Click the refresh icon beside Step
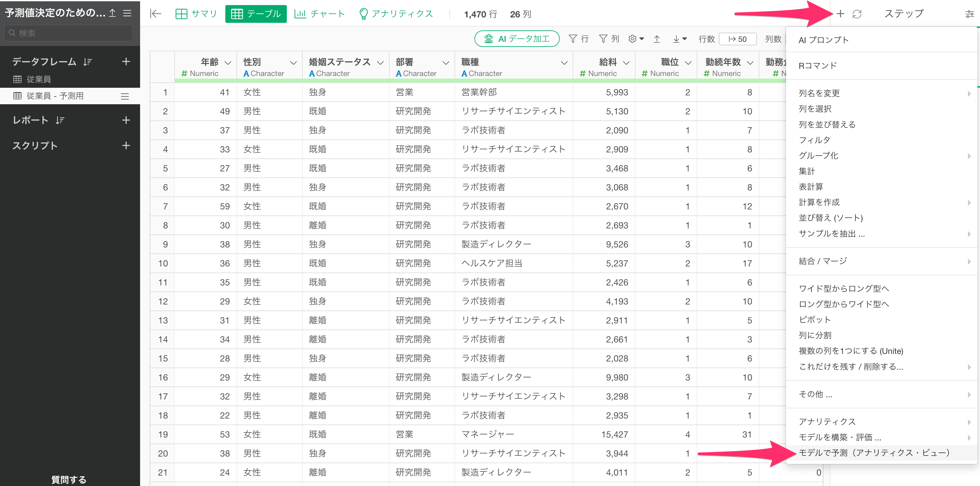 coord(857,14)
